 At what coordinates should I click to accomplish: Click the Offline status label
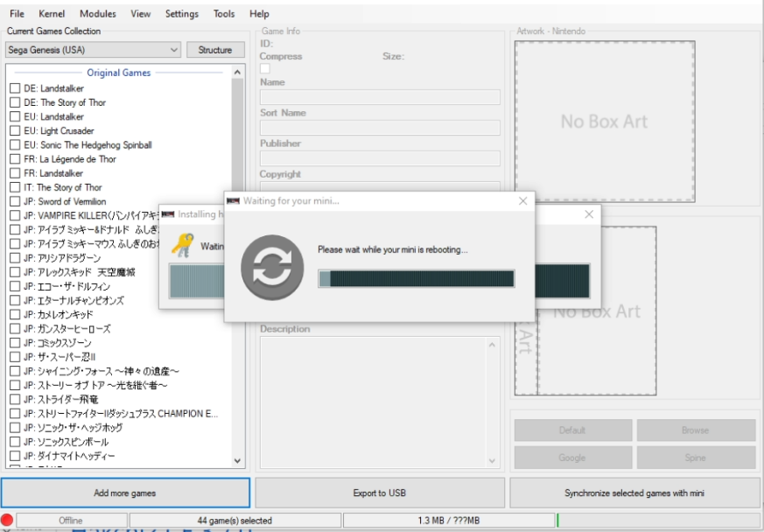[x=71, y=521]
